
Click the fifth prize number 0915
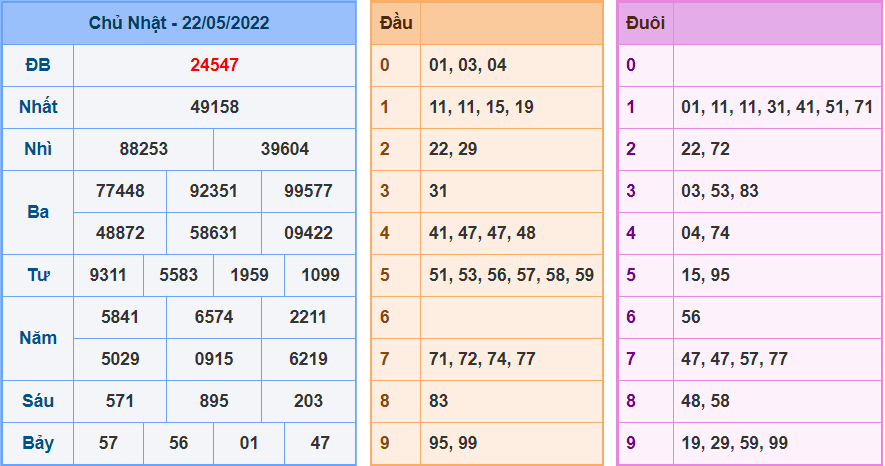click(213, 359)
